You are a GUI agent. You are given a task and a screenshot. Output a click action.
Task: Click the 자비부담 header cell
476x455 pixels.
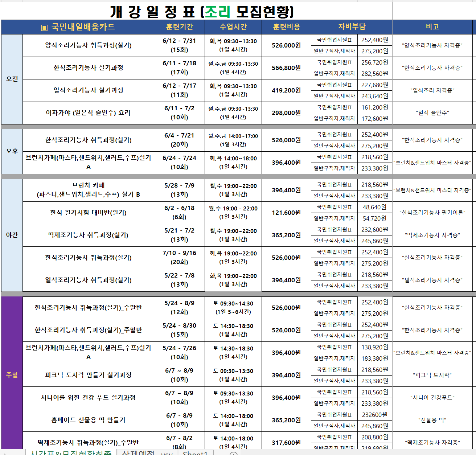coord(352,27)
